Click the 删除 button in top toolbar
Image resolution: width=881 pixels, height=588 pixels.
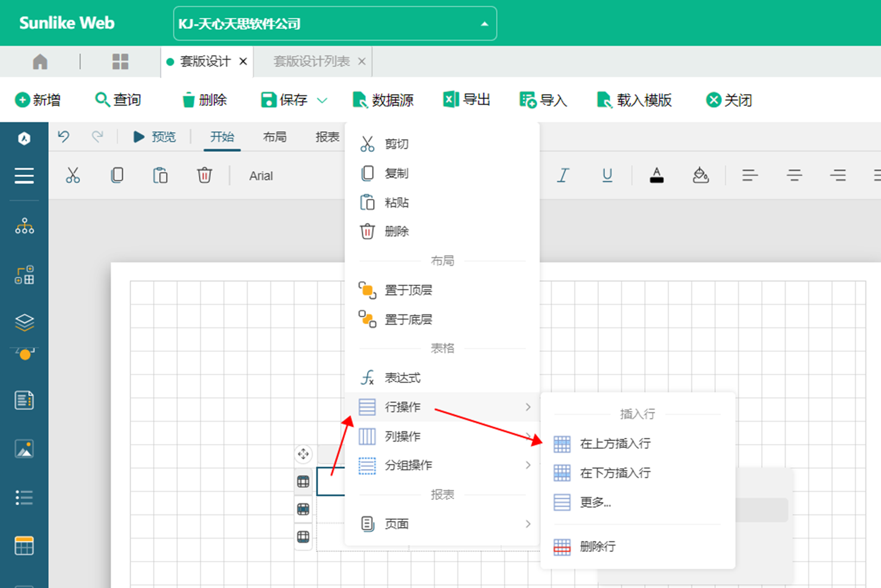[x=205, y=100]
